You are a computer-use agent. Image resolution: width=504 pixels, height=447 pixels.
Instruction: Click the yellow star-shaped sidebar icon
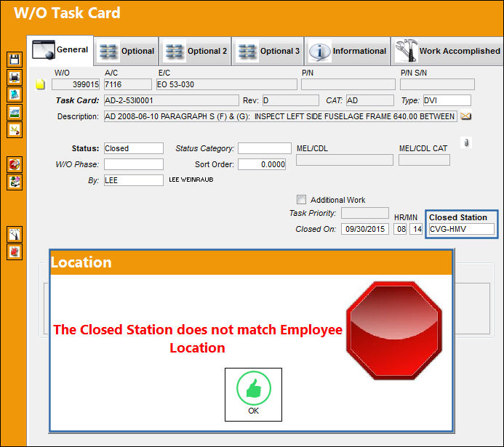pyautogui.click(x=15, y=129)
